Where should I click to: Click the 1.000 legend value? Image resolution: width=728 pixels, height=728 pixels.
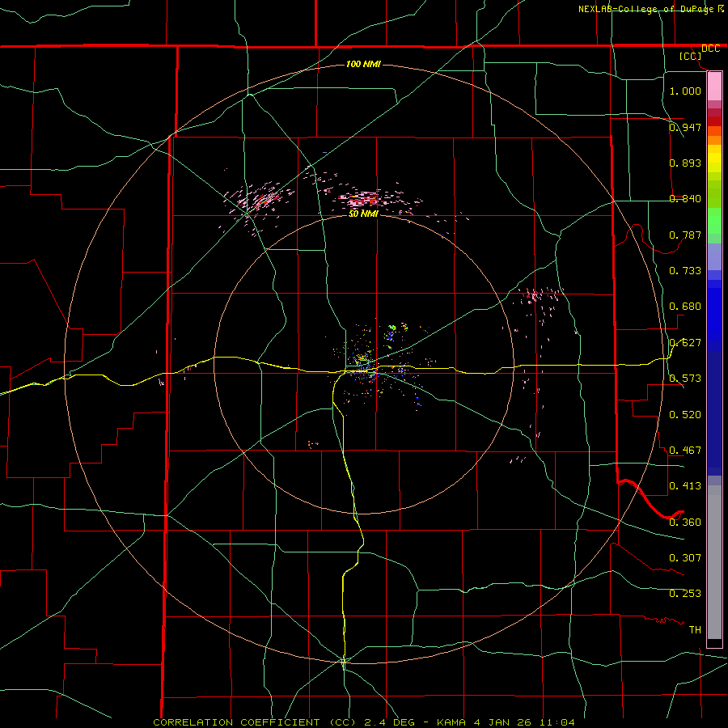685,91
